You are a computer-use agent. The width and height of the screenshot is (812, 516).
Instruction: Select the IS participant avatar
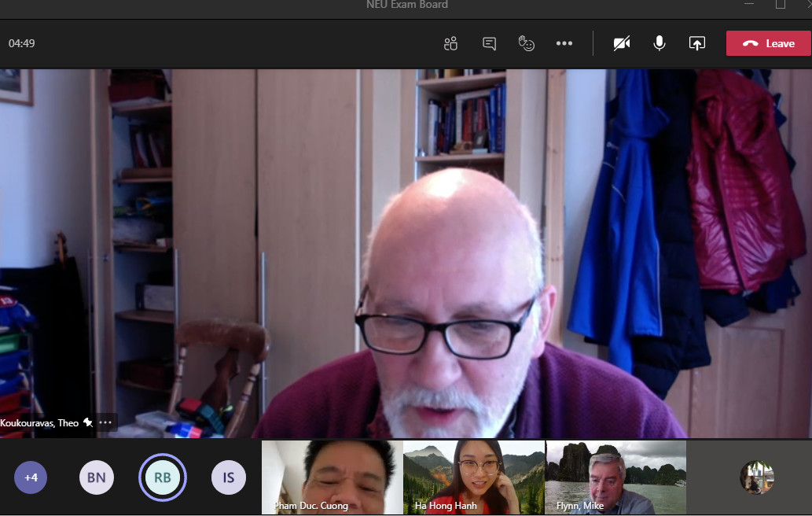pos(229,477)
